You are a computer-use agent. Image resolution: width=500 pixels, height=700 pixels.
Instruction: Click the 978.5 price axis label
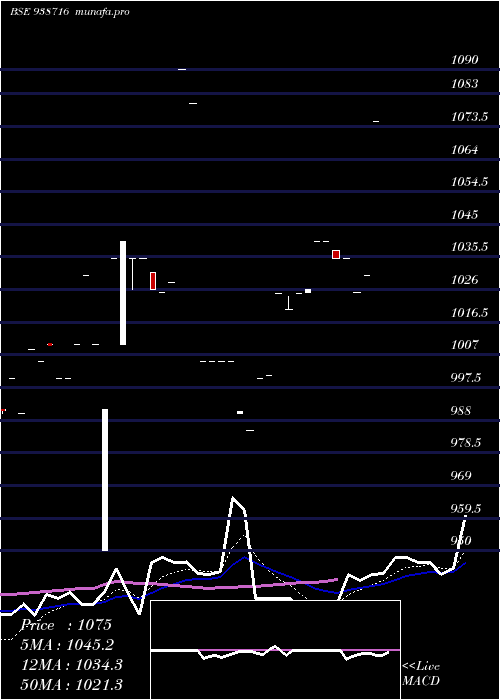click(x=466, y=443)
